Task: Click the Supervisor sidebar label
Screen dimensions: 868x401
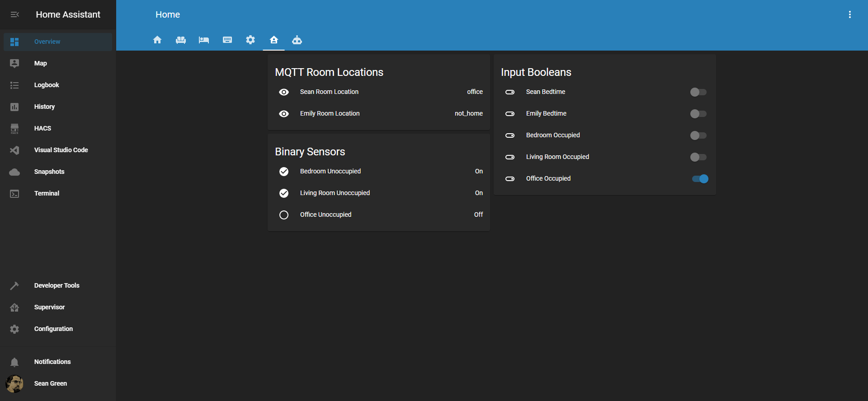Action: pyautogui.click(x=49, y=307)
